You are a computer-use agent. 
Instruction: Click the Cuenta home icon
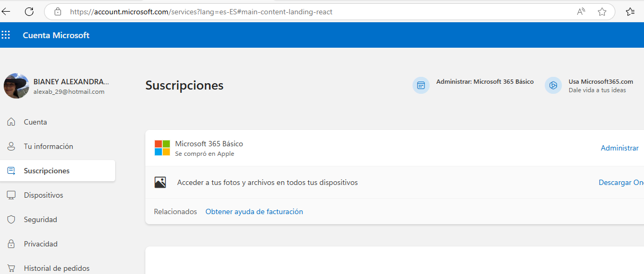pyautogui.click(x=11, y=122)
